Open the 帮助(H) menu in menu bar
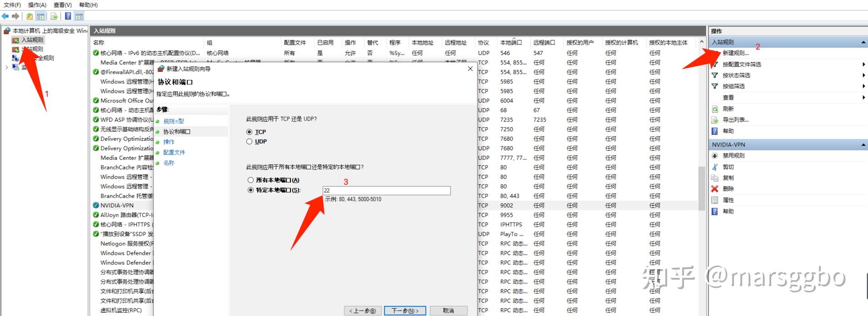 click(x=88, y=5)
